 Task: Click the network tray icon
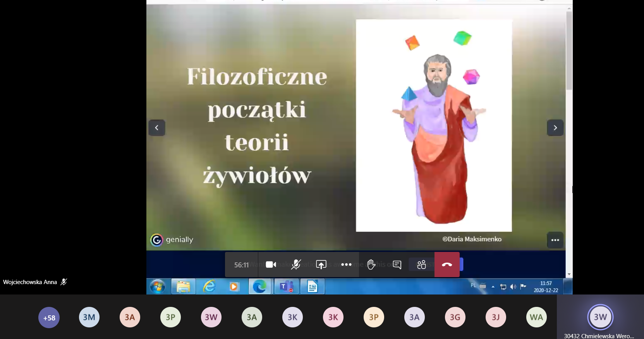click(503, 287)
